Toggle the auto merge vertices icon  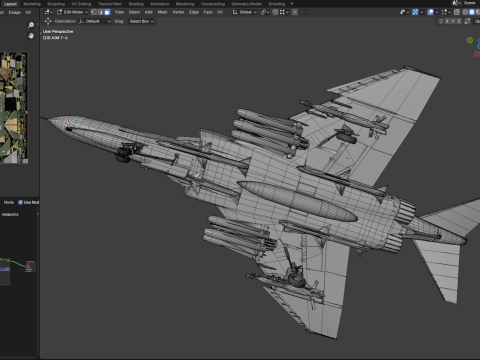point(467,21)
